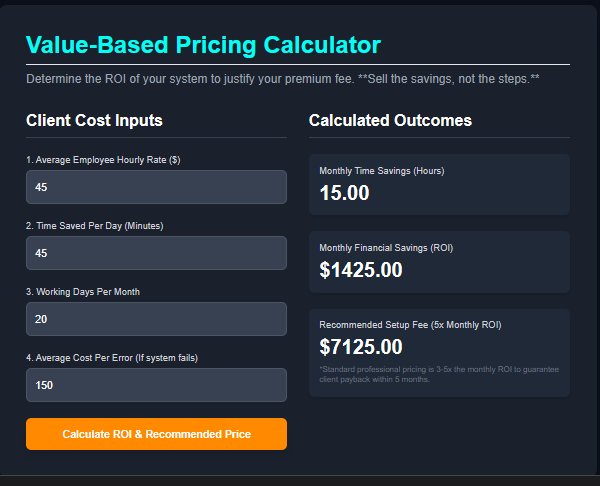The height and width of the screenshot is (486, 600).
Task: Select the Working Days Per Month field
Action: tap(156, 319)
